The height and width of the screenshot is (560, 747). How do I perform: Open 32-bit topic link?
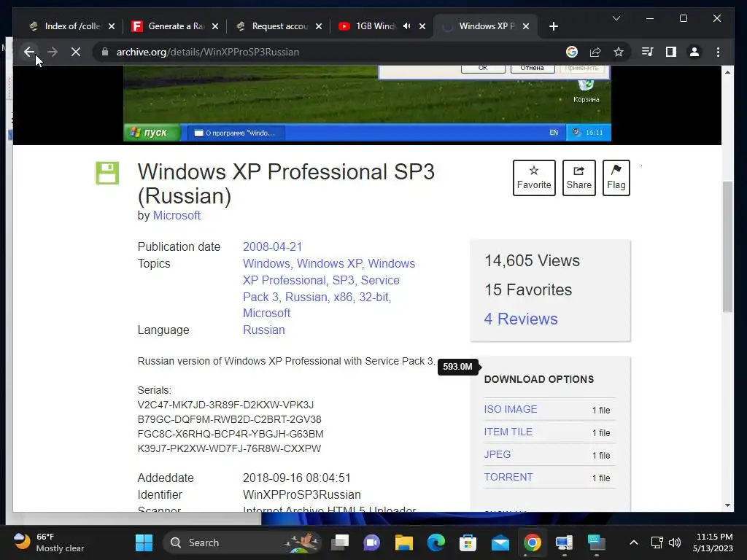374,297
